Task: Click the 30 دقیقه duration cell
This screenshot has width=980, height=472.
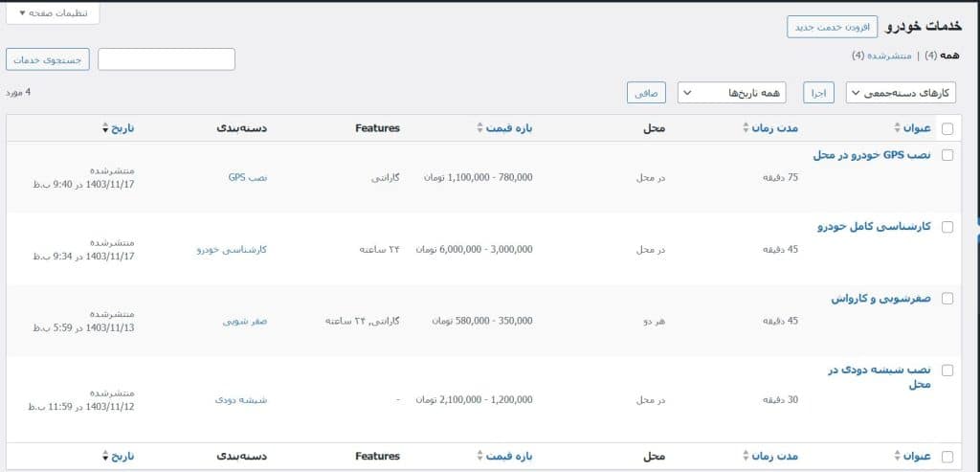Action: point(781,400)
